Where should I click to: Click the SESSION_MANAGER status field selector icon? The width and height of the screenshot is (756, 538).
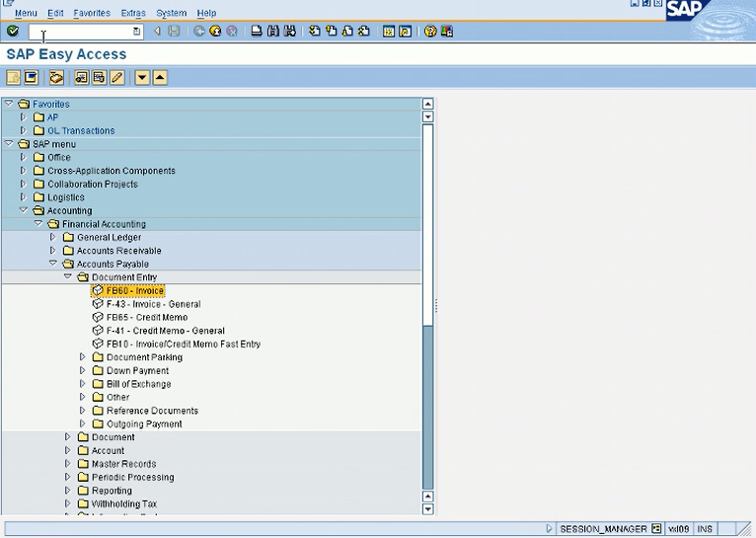pos(655,528)
